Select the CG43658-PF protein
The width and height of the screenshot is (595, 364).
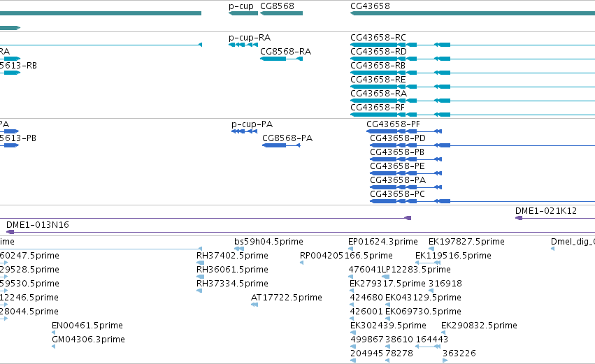click(x=393, y=124)
